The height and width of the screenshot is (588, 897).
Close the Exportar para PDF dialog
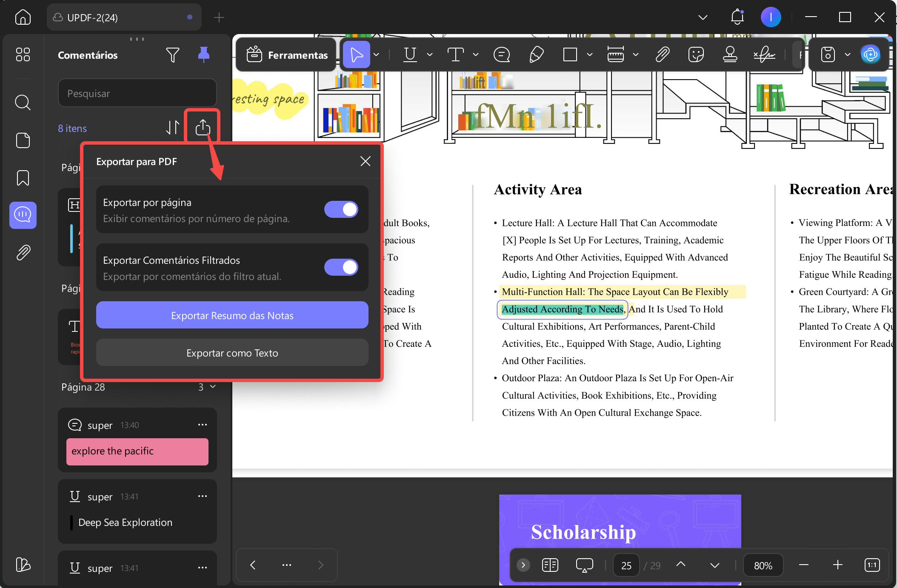(366, 161)
